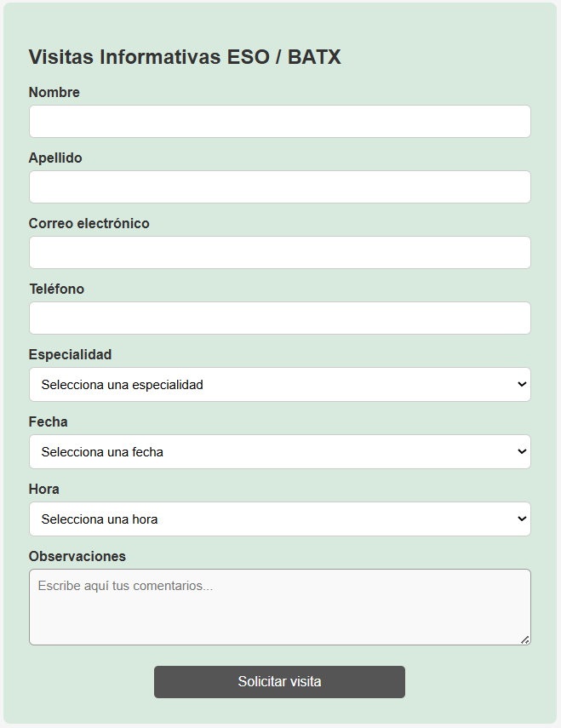561x728 pixels.
Task: Click the 'Fecha' label
Action: click(x=48, y=421)
